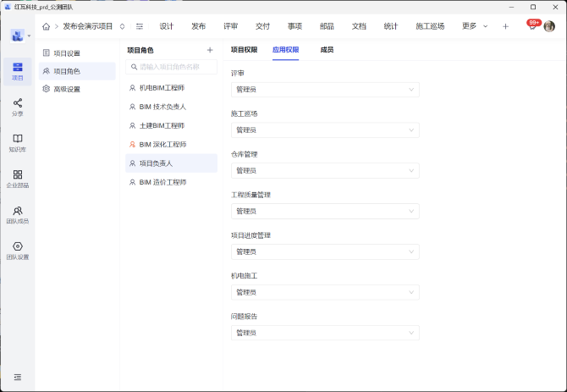Go to 高级设置 advanced settings
Screen dimensions: 567x392
(x=66, y=88)
